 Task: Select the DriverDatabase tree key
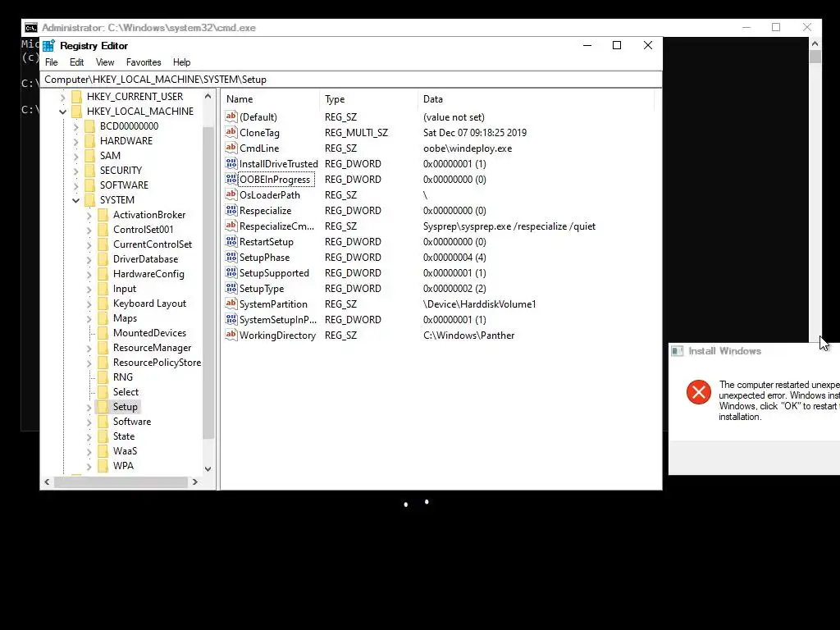coord(145,259)
